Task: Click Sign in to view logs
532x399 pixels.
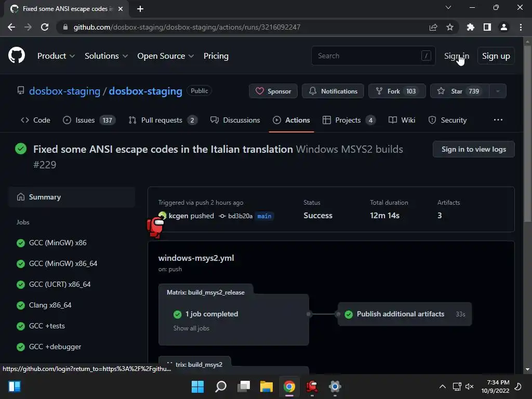Action: click(474, 149)
